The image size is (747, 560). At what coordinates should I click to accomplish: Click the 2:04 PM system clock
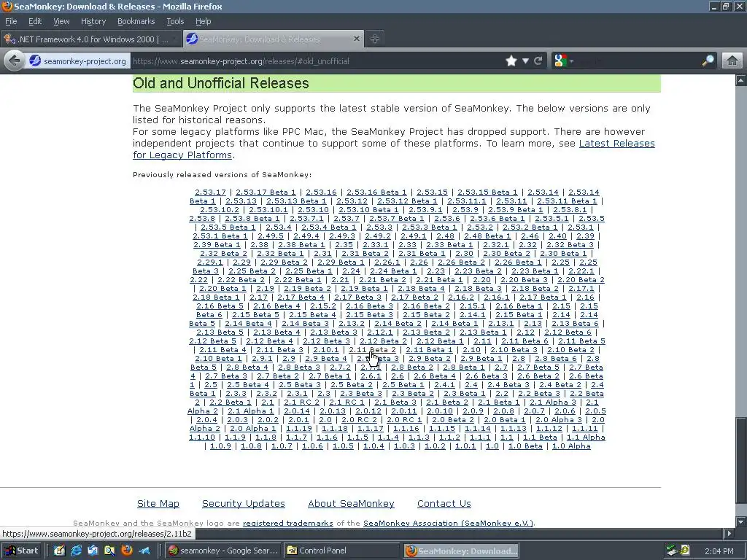(x=719, y=551)
